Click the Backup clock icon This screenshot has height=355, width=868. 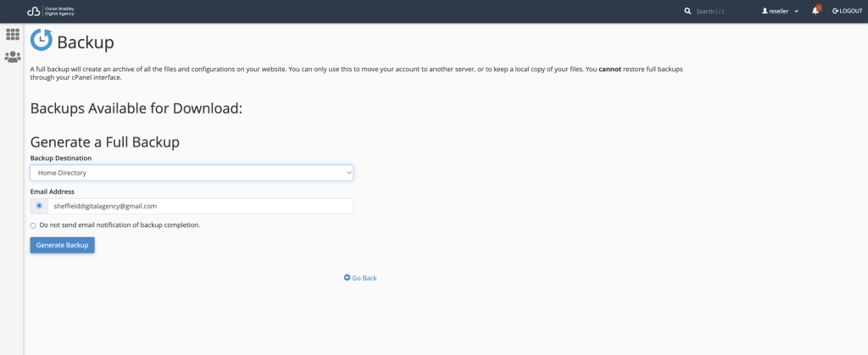[x=41, y=40]
